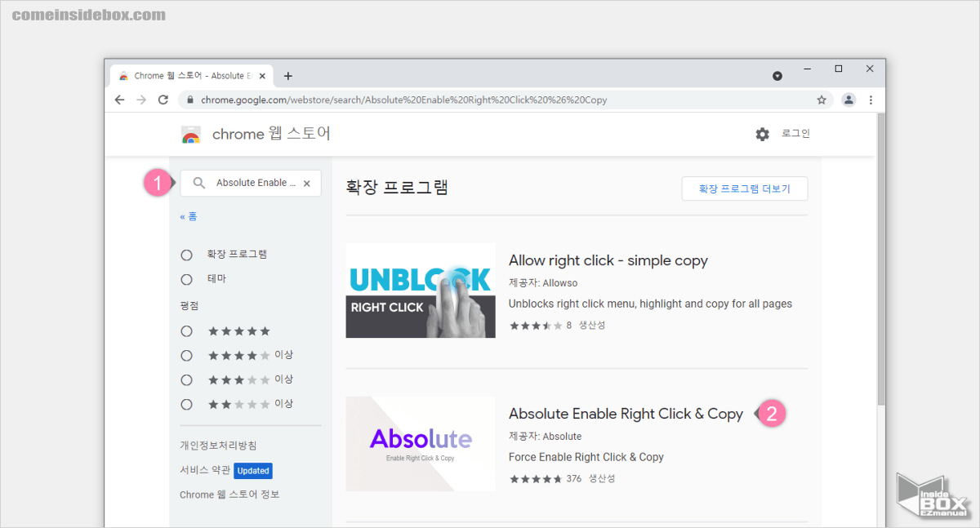Open 개인정보처리방침 link
The width and height of the screenshot is (980, 528).
218,446
